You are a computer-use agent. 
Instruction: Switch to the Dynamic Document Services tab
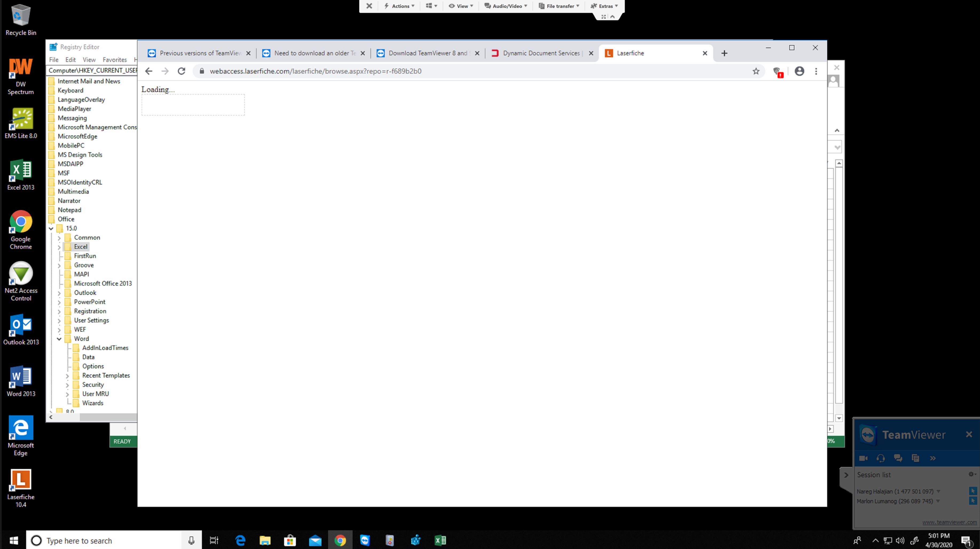(x=540, y=53)
